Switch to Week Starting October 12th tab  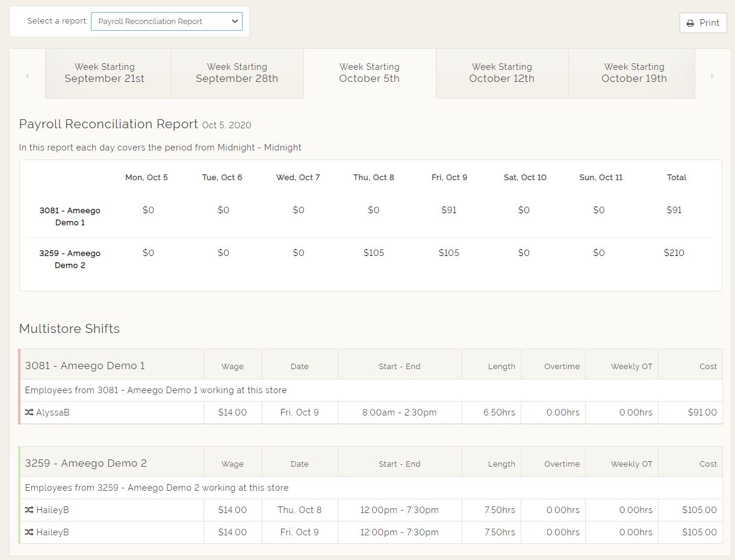(501, 73)
